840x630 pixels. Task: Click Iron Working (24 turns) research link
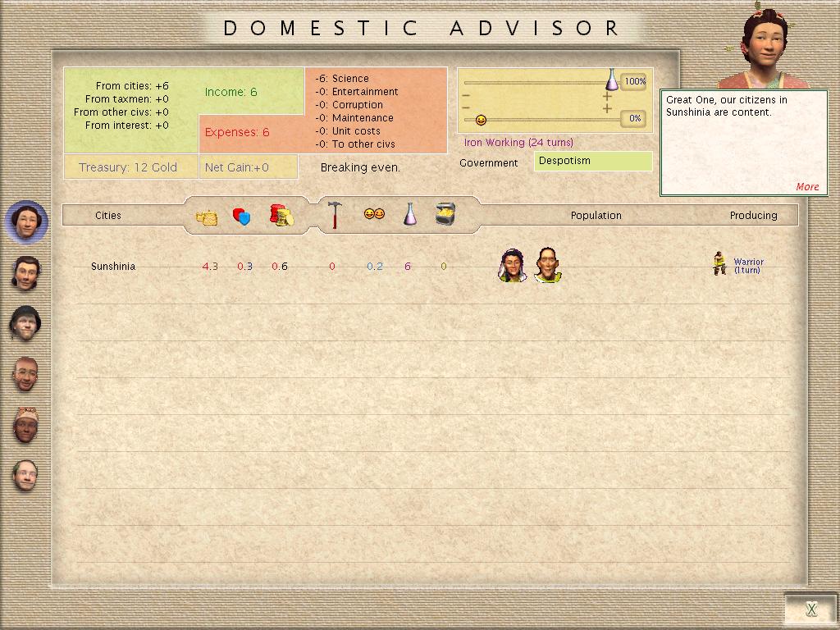[x=518, y=143]
